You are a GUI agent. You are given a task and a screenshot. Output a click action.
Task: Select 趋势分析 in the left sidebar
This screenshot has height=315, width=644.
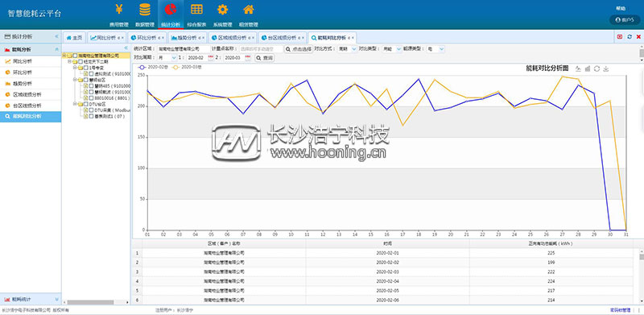pyautogui.click(x=31, y=84)
